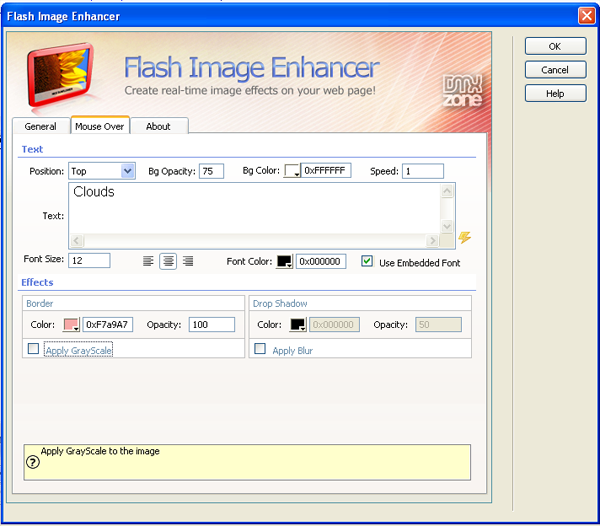600x526 pixels.
Task: Open the Border Color swatch picker
Action: click(71, 325)
